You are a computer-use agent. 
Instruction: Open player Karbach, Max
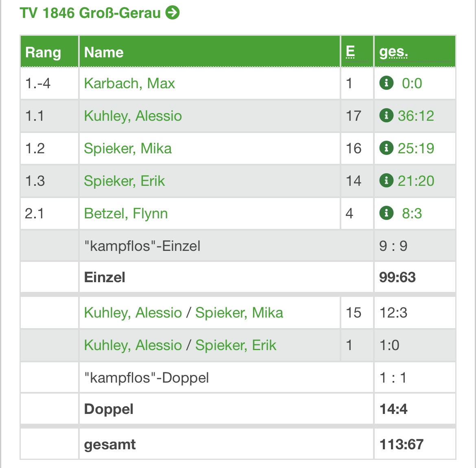[130, 83]
